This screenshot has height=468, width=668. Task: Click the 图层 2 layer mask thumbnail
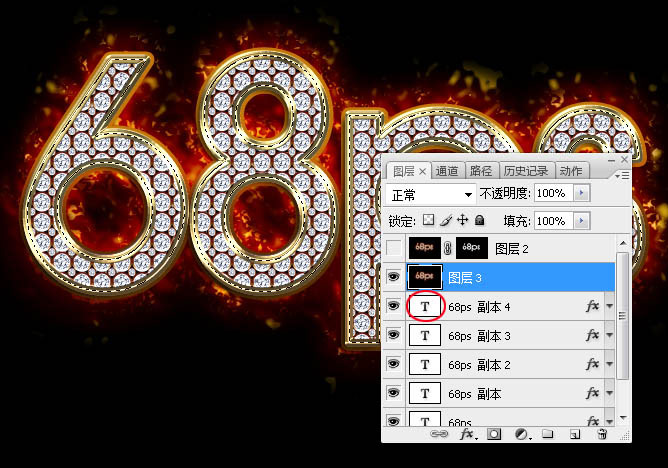pyautogui.click(x=472, y=247)
